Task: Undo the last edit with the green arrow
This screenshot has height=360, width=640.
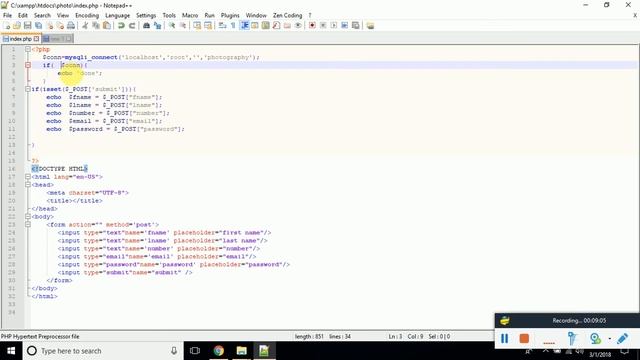Action: click(x=121, y=26)
